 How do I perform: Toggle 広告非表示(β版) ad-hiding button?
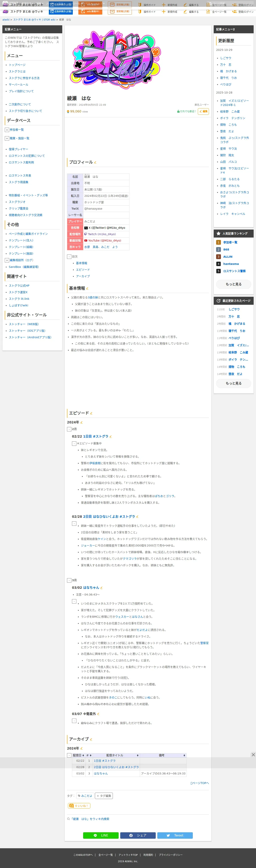tap(61, 11)
